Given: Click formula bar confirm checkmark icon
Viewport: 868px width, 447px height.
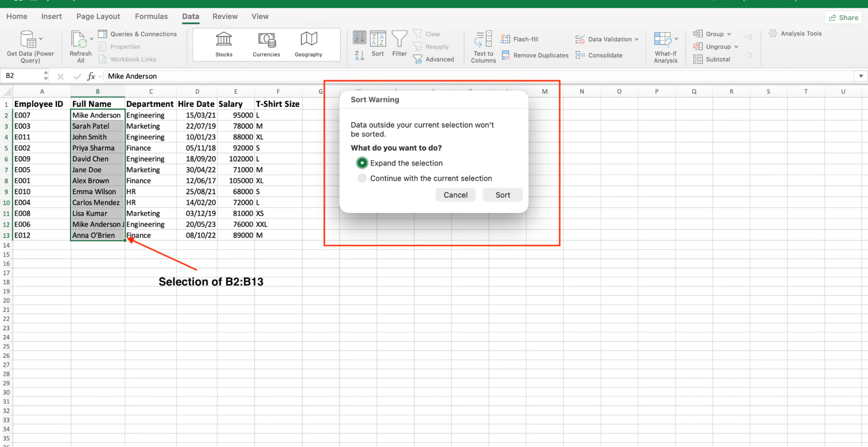Looking at the screenshot, I should click(77, 76).
